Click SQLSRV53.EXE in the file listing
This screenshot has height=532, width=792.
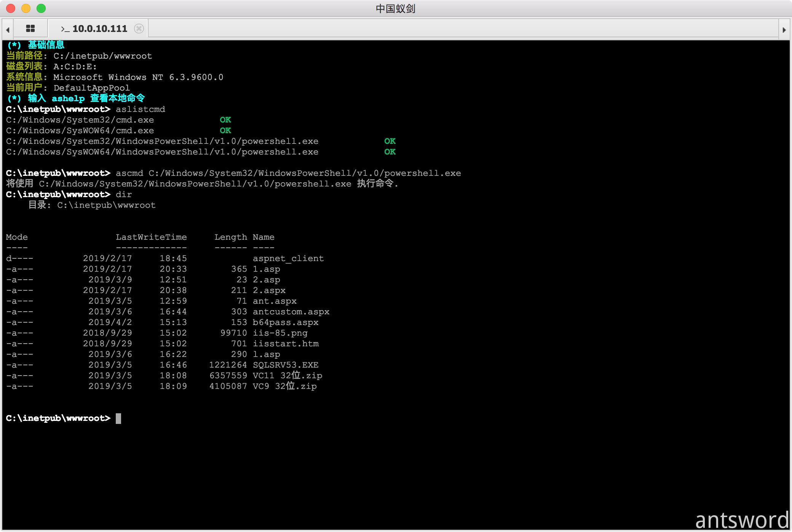point(286,365)
